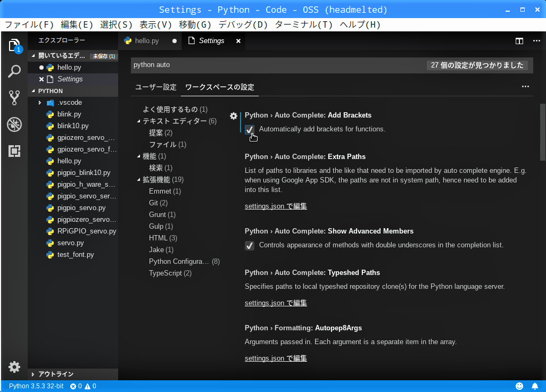This screenshot has height=392, width=546.
Task: Select Jake (1) settings category
Action: 161,249
